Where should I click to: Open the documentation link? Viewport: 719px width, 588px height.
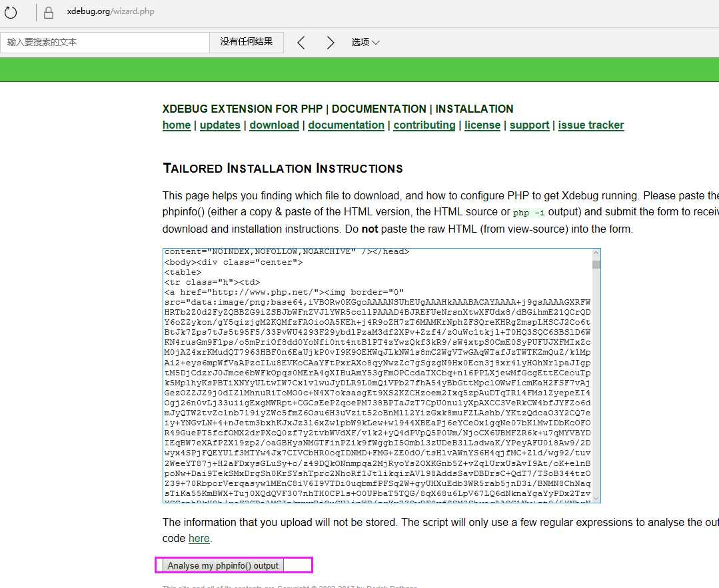click(347, 125)
